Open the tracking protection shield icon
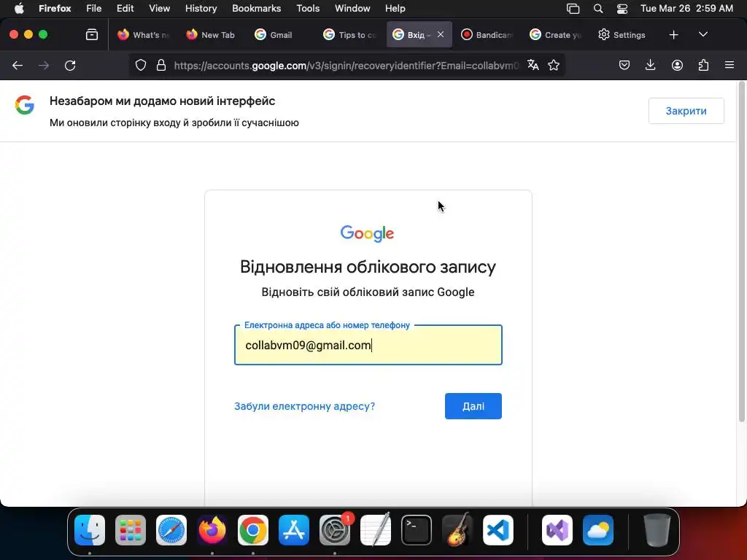Image resolution: width=747 pixels, height=560 pixels. pyautogui.click(x=141, y=65)
